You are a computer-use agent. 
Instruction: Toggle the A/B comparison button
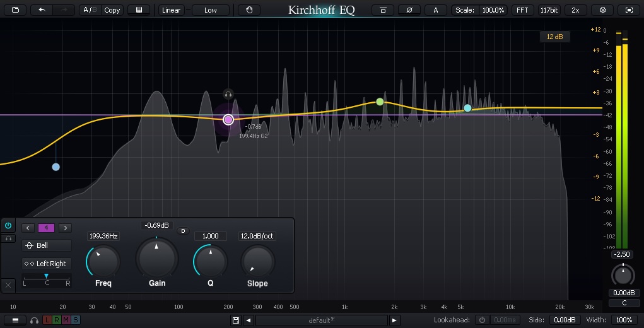pos(90,10)
